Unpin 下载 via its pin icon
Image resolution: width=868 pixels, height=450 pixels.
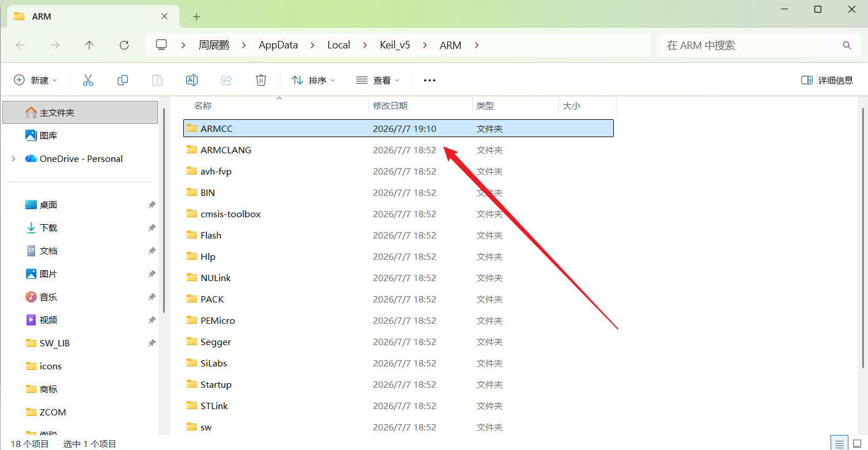[152, 228]
